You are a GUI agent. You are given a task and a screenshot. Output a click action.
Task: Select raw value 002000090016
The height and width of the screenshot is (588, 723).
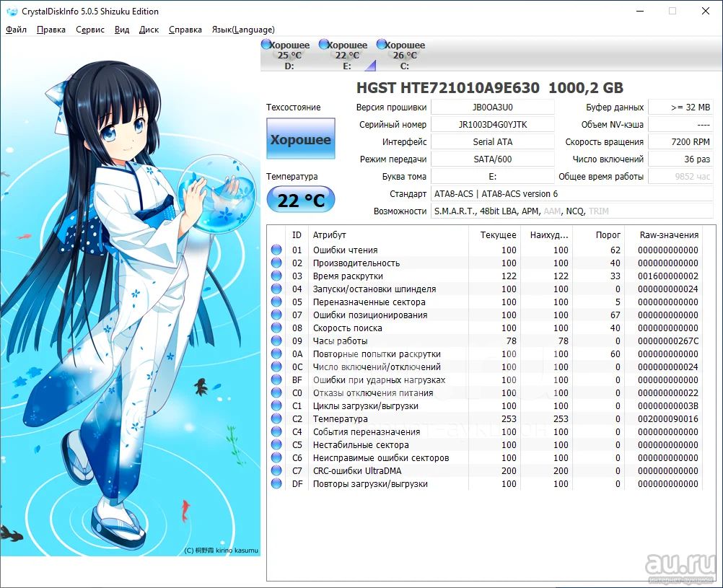pos(668,418)
